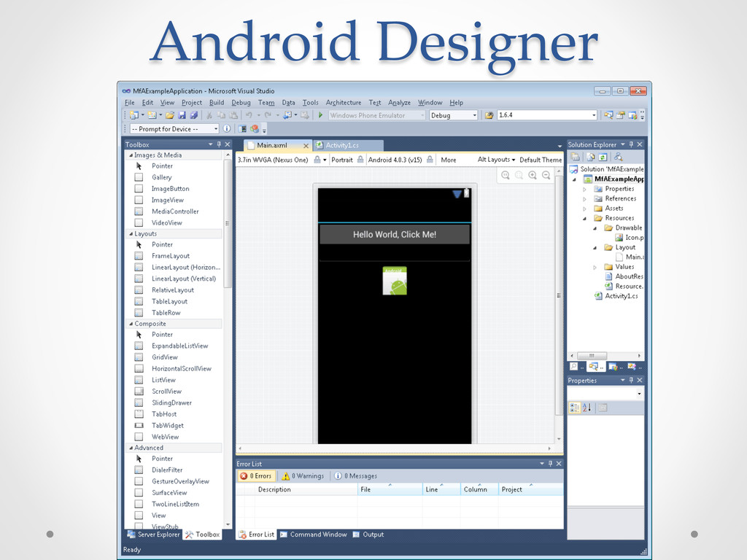Select the RelativeLayout toolbox item

[172, 290]
